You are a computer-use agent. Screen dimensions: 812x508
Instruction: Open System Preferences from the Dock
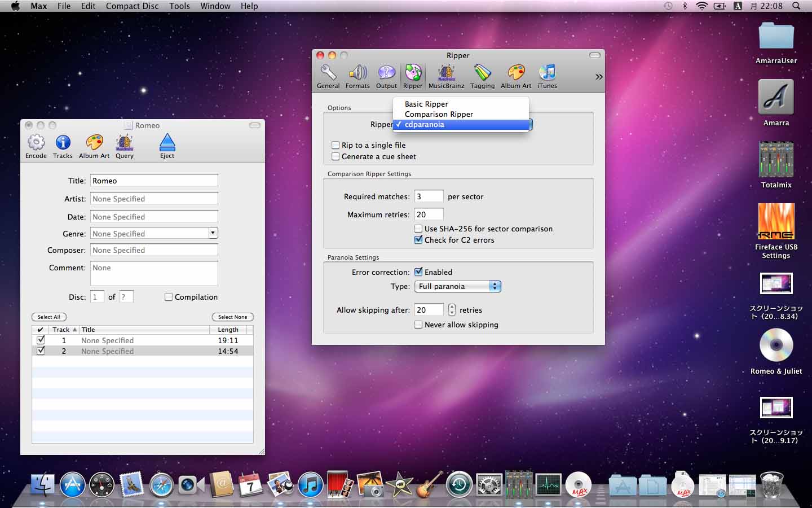[489, 485]
